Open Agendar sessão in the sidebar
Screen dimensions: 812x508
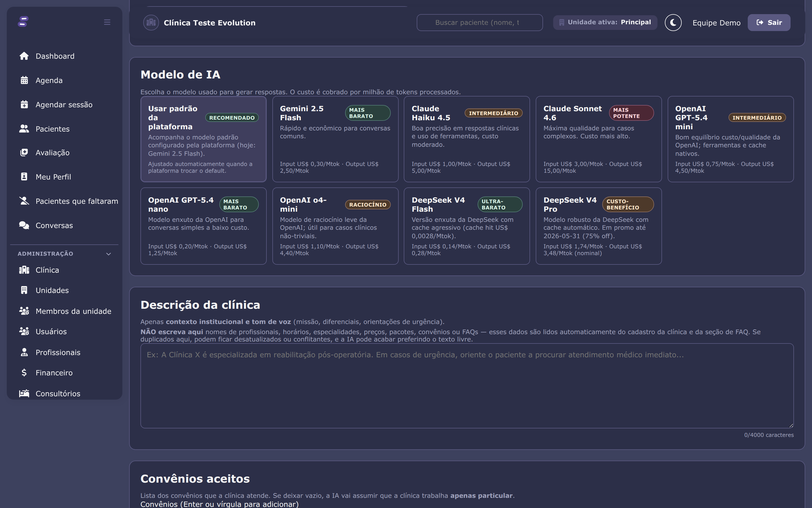(x=64, y=104)
